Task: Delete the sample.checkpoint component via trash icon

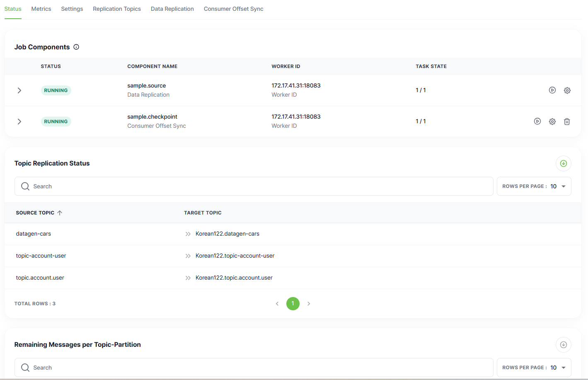Action: (567, 122)
